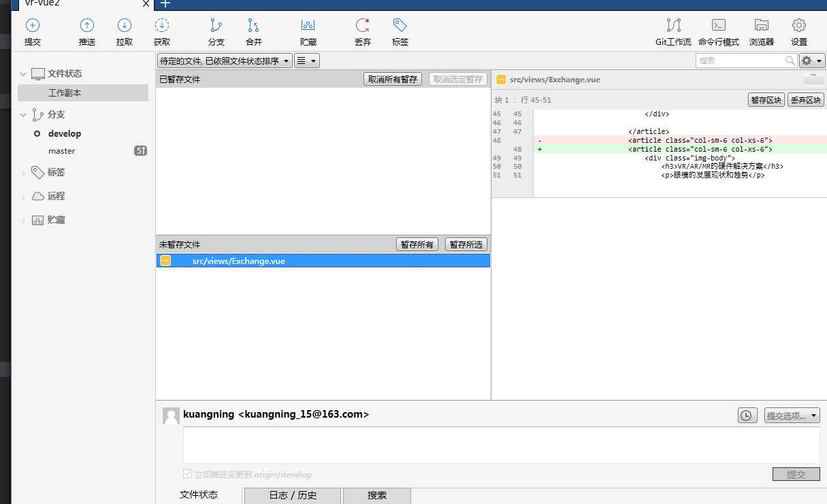Click 暂存所选 button

coord(466,244)
